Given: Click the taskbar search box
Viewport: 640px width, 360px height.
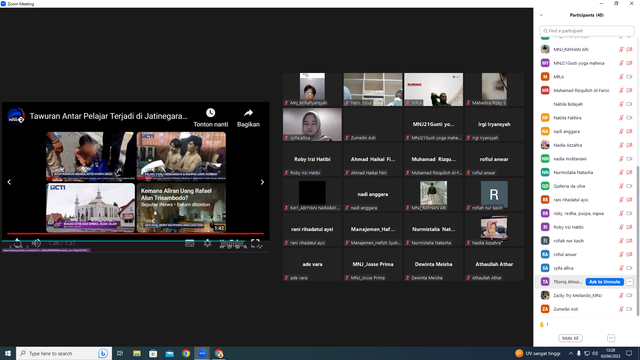Looking at the screenshot, I should (x=63, y=353).
